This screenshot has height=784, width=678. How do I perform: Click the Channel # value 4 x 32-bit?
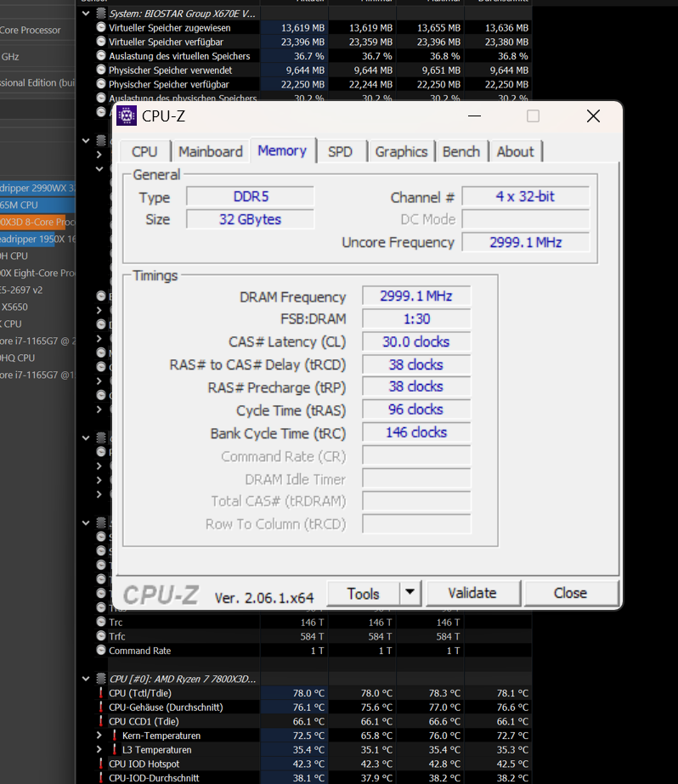coord(526,196)
